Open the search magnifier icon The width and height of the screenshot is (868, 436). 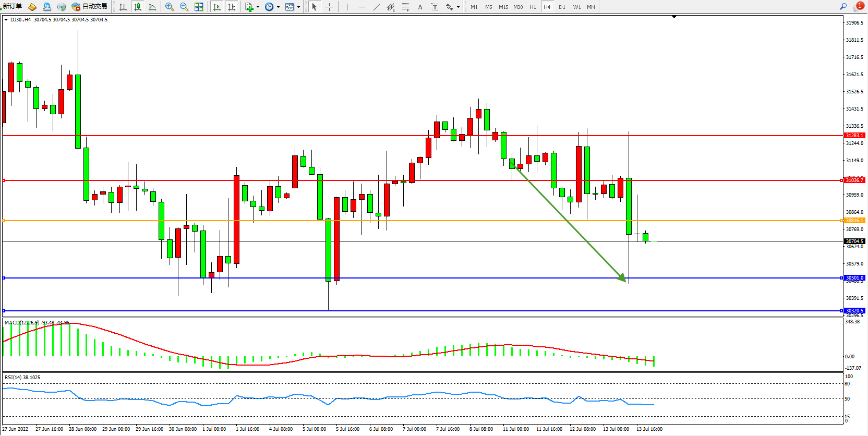843,6
